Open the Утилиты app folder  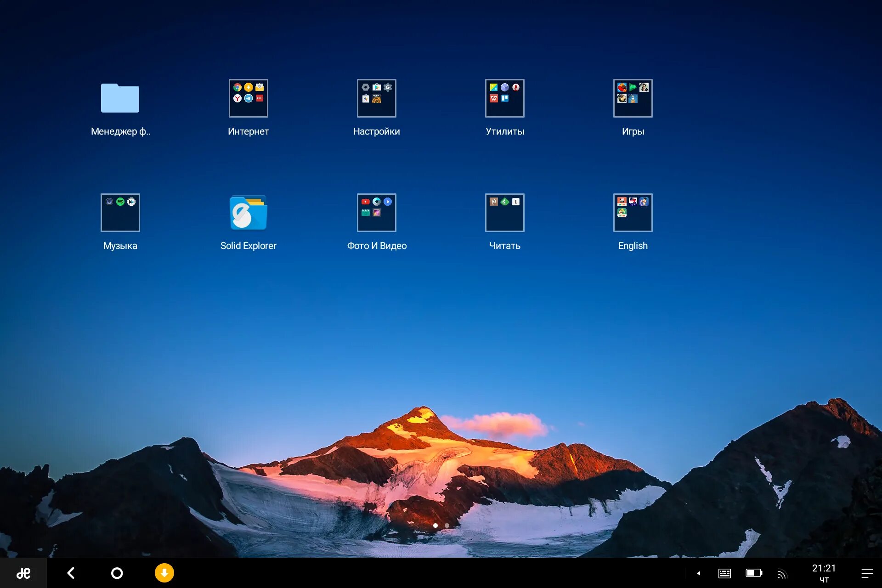click(x=504, y=98)
